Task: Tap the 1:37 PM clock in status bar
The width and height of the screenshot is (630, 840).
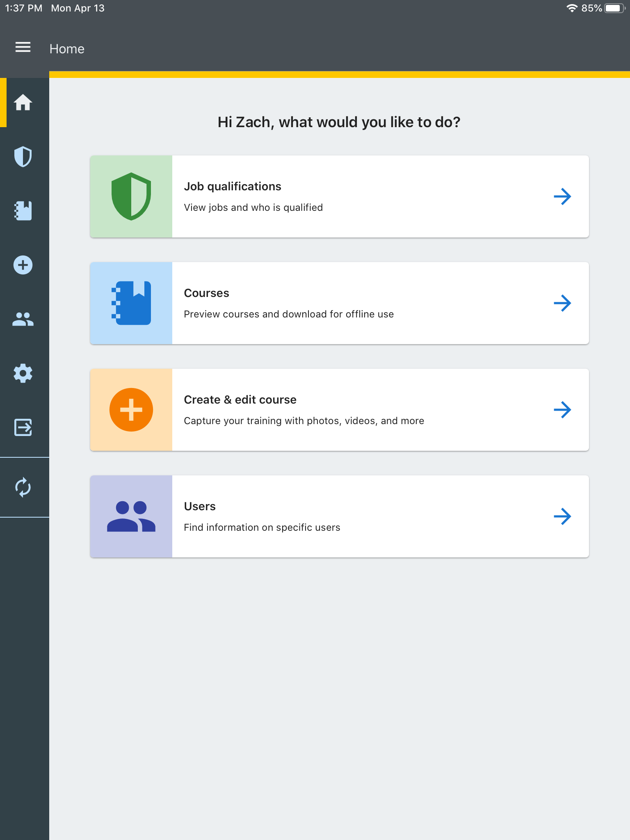Action: pyautogui.click(x=24, y=8)
